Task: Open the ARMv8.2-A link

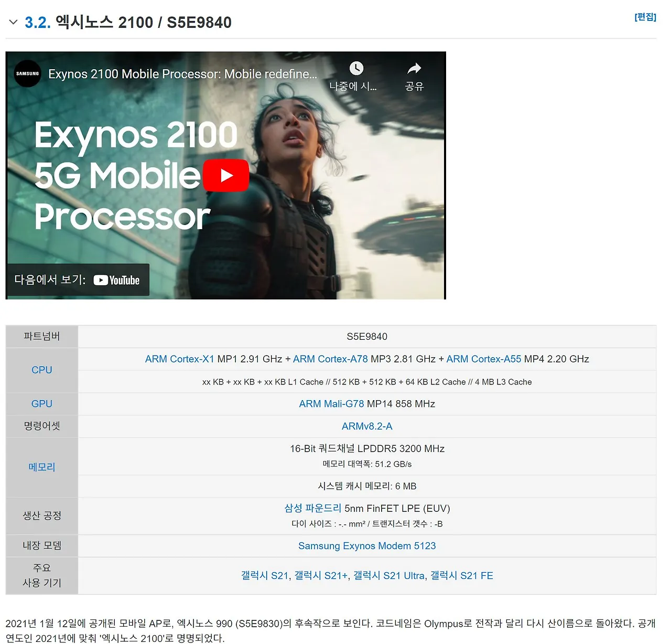Action: [367, 426]
